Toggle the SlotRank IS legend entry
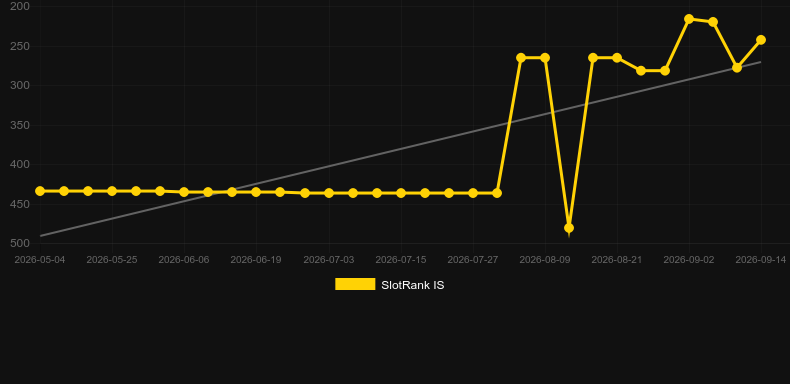The height and width of the screenshot is (384, 790). 389,285
